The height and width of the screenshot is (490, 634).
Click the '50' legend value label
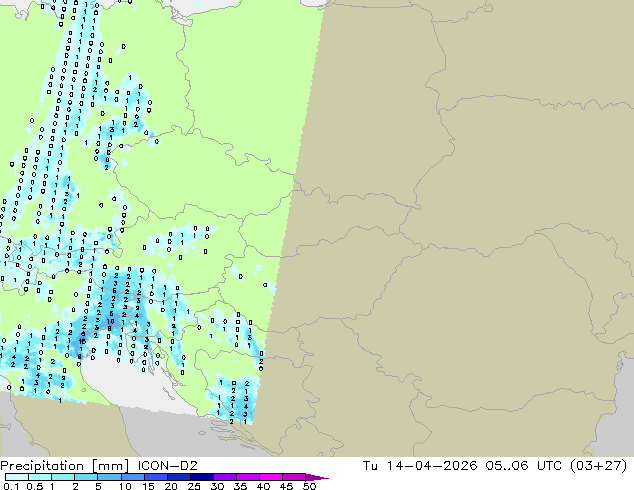point(309,486)
